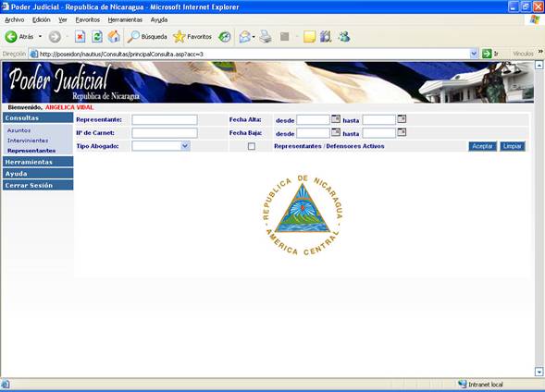
Task: Click the Aceptar button
Action: point(482,146)
